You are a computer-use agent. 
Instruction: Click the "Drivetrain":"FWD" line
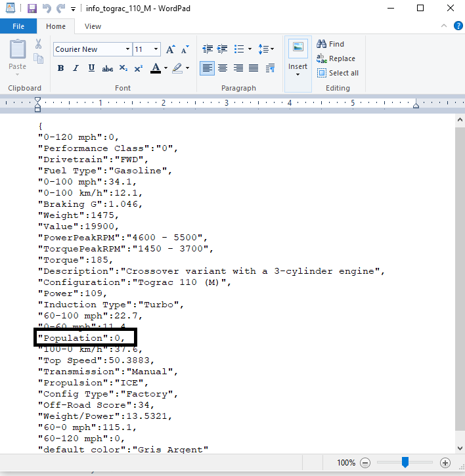coord(93,160)
